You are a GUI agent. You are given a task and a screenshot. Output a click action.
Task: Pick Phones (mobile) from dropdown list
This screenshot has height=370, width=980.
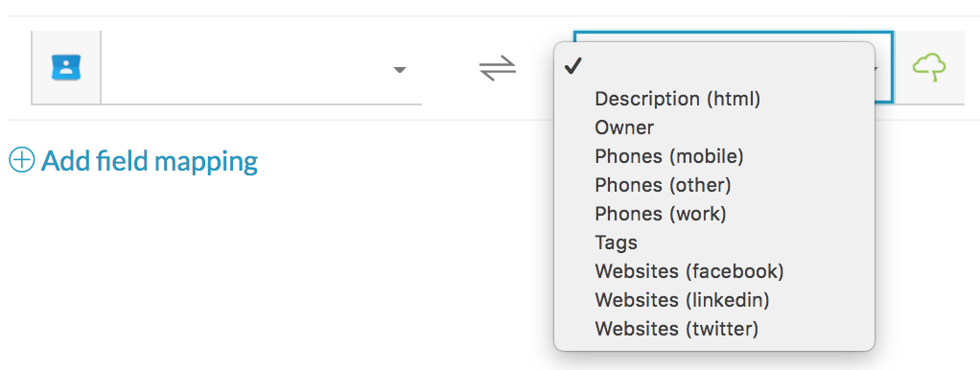pos(668,156)
